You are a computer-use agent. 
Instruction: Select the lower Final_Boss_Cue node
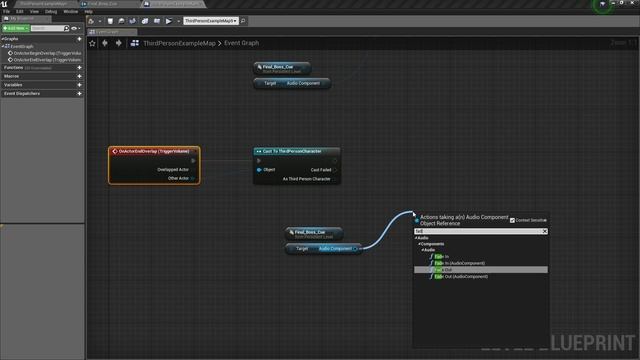click(x=314, y=233)
